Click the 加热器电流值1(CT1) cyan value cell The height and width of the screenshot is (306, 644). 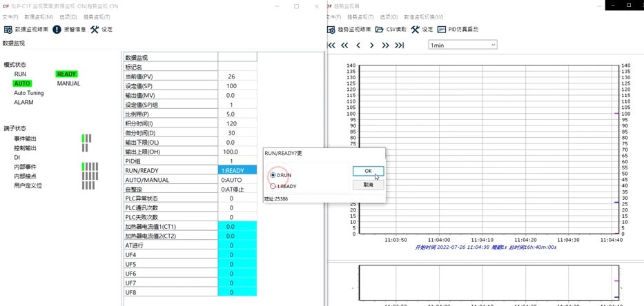237,226
